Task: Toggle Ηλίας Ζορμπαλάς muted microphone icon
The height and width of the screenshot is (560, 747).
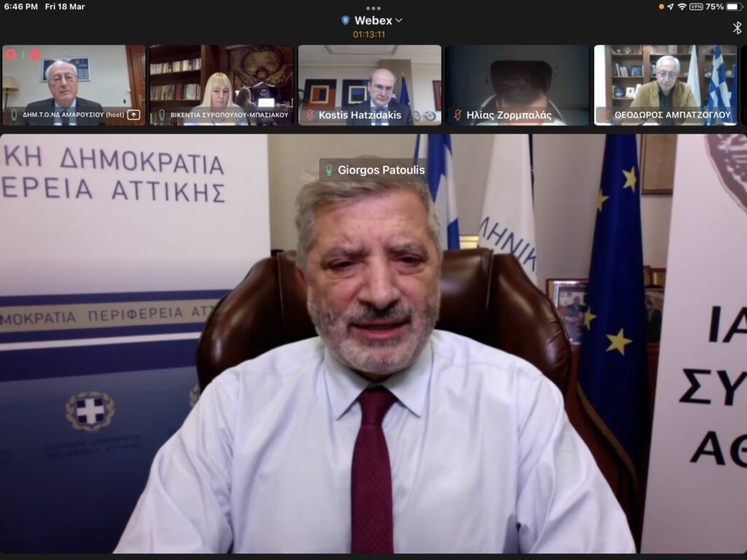Action: click(x=457, y=114)
